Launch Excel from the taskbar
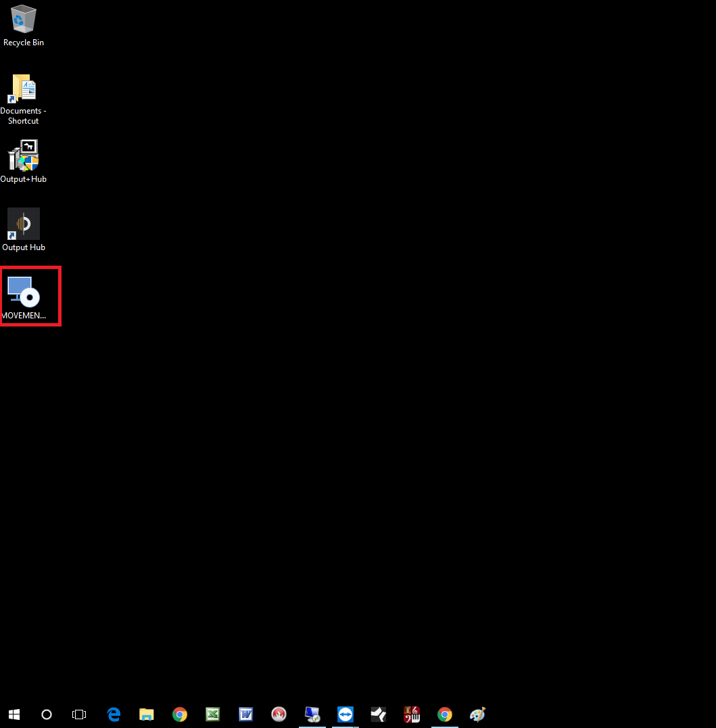Screen dimensions: 716x728 [213, 714]
